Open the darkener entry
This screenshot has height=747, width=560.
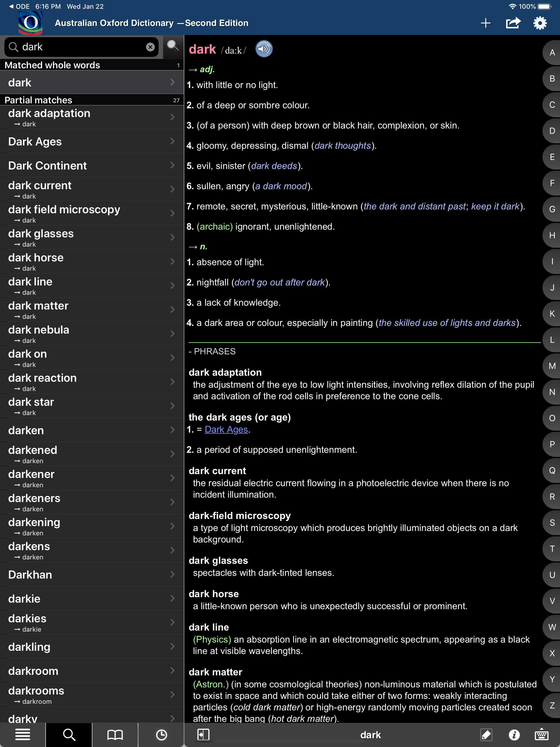point(92,478)
